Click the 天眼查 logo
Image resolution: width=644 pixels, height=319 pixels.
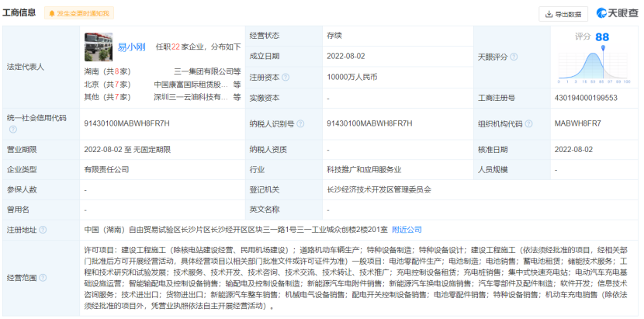click(618, 13)
